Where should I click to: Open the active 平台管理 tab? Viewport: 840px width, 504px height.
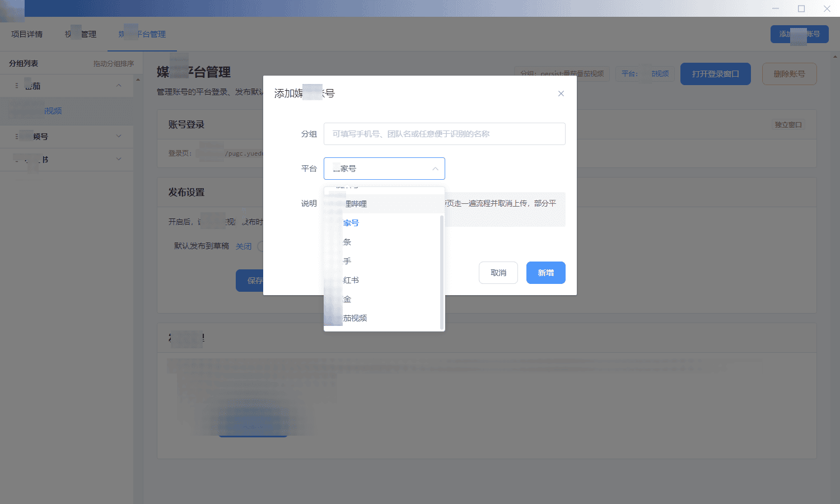(142, 34)
